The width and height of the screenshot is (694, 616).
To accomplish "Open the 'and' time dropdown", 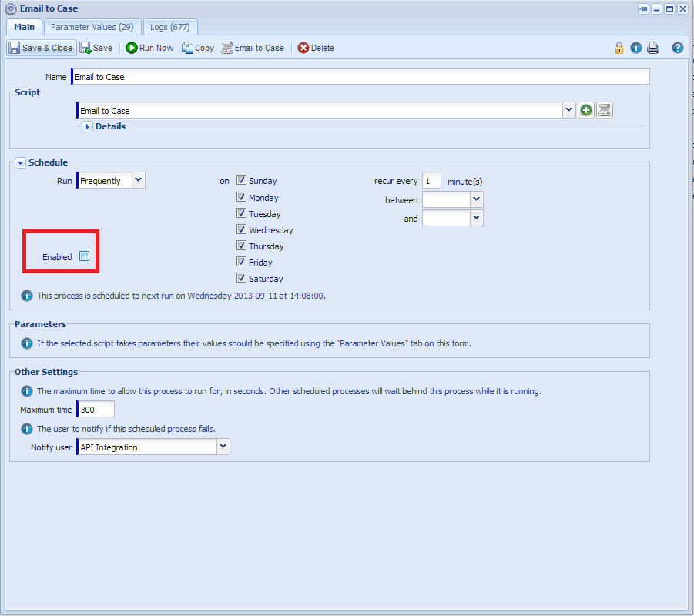I will pos(476,218).
